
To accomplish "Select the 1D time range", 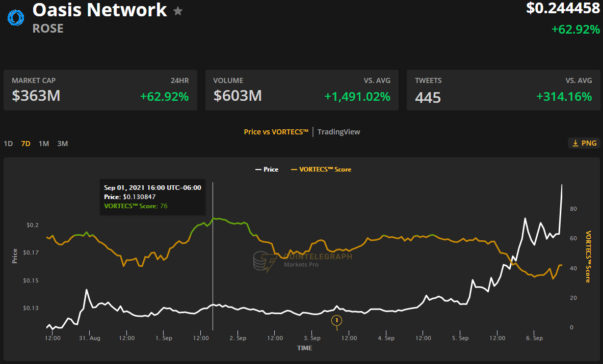I will 8,144.
